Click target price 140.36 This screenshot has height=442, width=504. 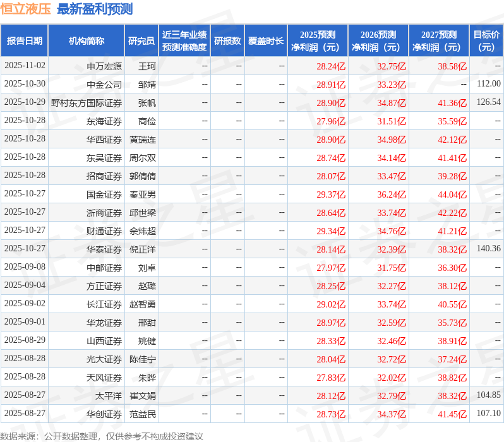tap(489, 249)
